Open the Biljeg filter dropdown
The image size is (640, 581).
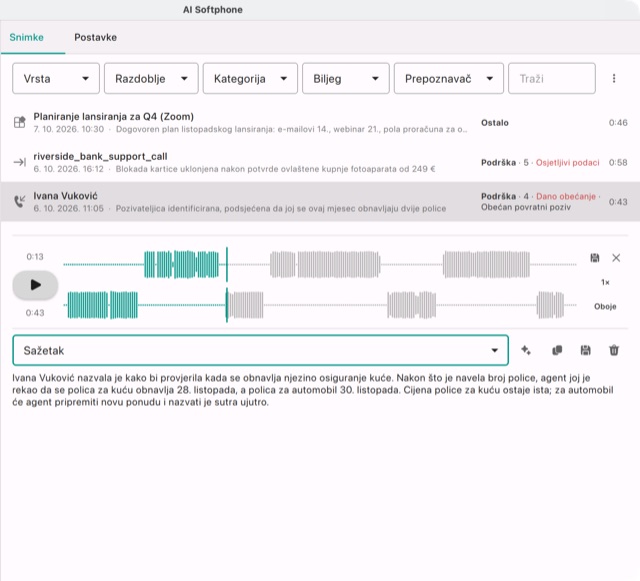tap(346, 78)
